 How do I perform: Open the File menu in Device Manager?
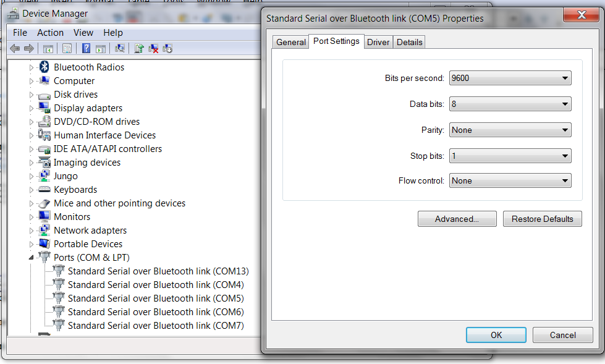[x=20, y=33]
